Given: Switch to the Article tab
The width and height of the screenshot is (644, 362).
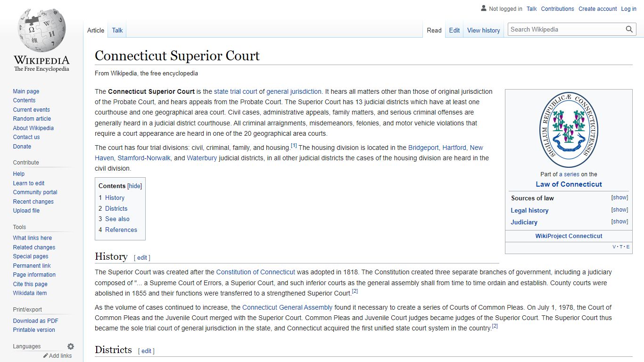Looking at the screenshot, I should pos(96,30).
